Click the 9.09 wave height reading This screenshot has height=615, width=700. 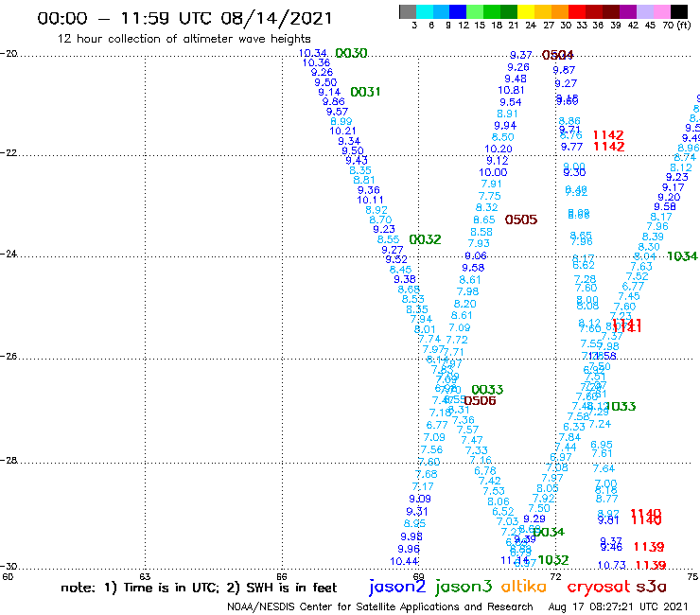[x=420, y=499]
